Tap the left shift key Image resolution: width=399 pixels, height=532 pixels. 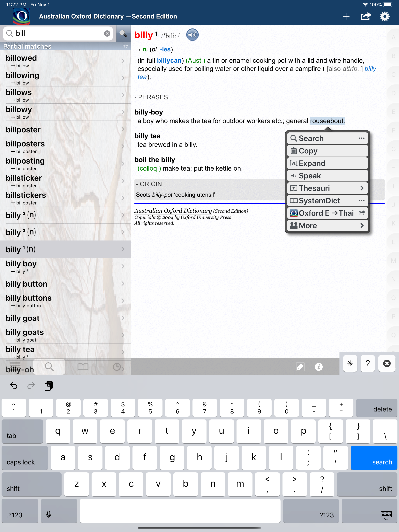pos(32,484)
